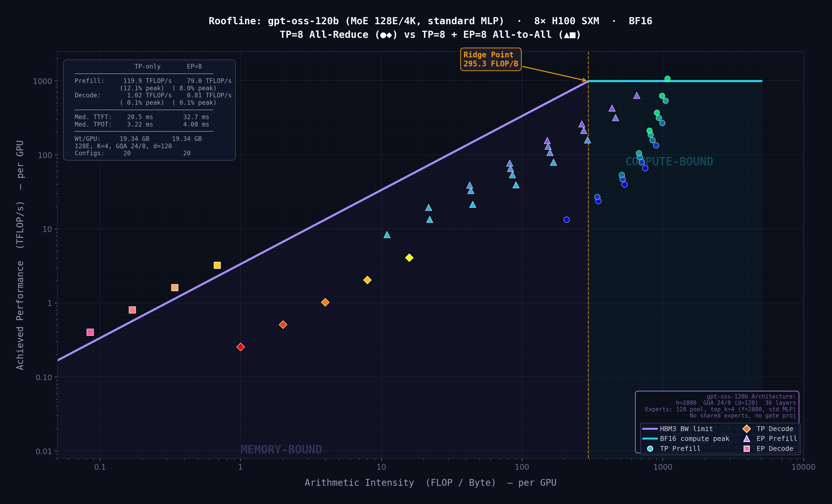832x504 pixels.
Task: Select the highest yellow EP Decode square marker
Action: click(217, 265)
